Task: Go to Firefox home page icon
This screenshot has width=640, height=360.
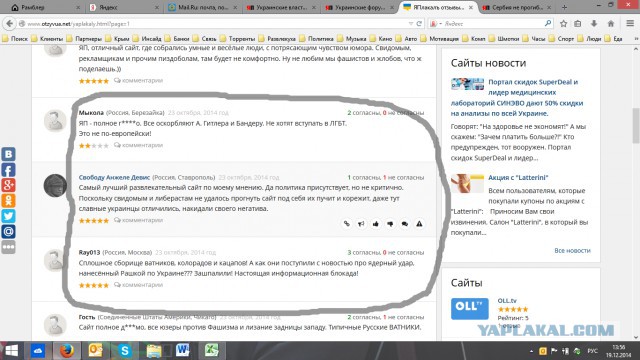Action: pos(611,24)
